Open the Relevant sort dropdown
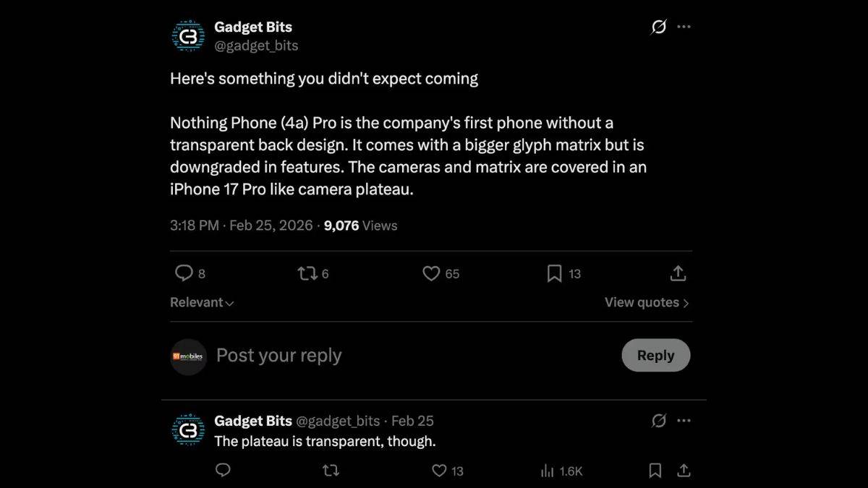 coord(202,302)
